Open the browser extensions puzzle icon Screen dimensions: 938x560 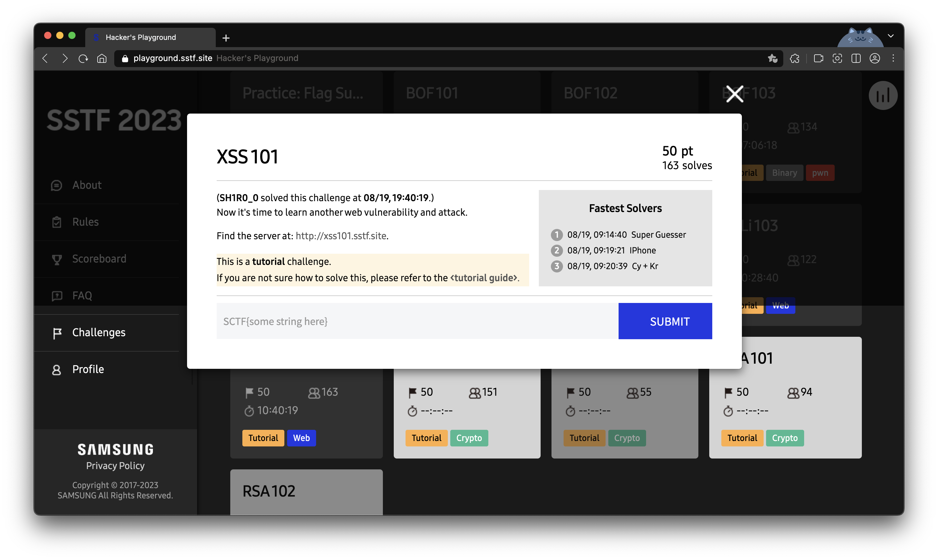click(x=794, y=59)
